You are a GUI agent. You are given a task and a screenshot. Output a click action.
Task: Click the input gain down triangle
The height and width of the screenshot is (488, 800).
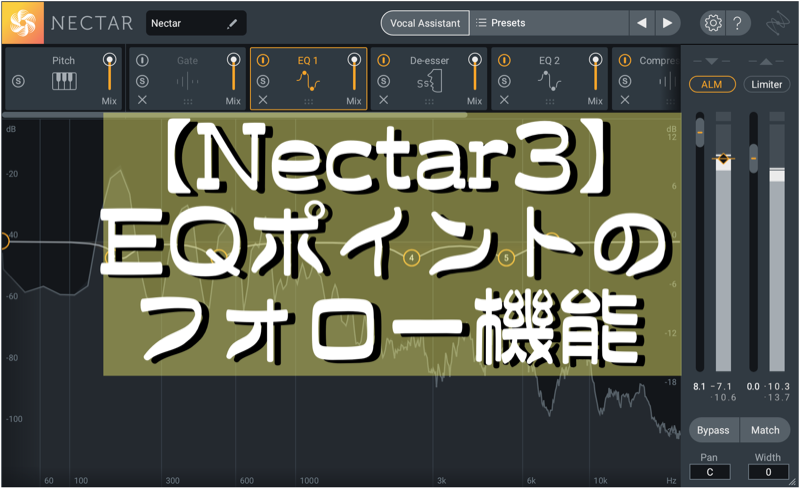(x=712, y=61)
